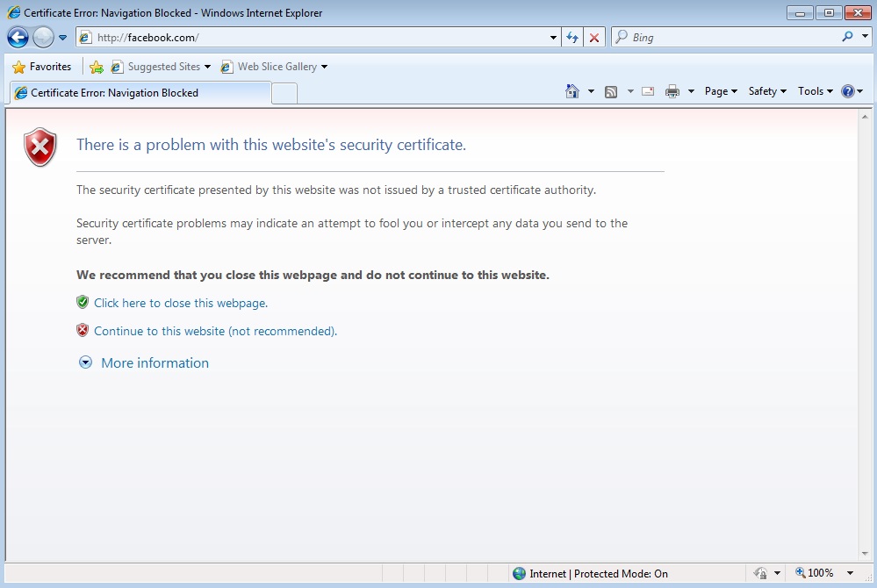Click the page scrollbar down arrow
This screenshot has height=588, width=877.
[865, 554]
